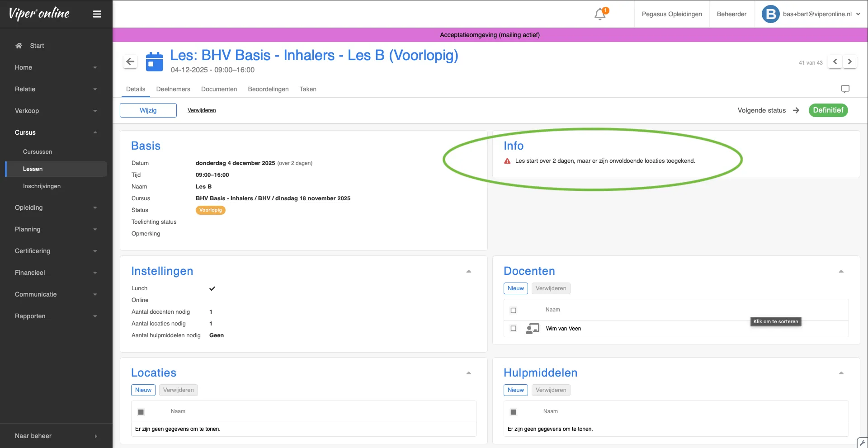
Task: Click the wrench icon in corner
Action: click(862, 443)
